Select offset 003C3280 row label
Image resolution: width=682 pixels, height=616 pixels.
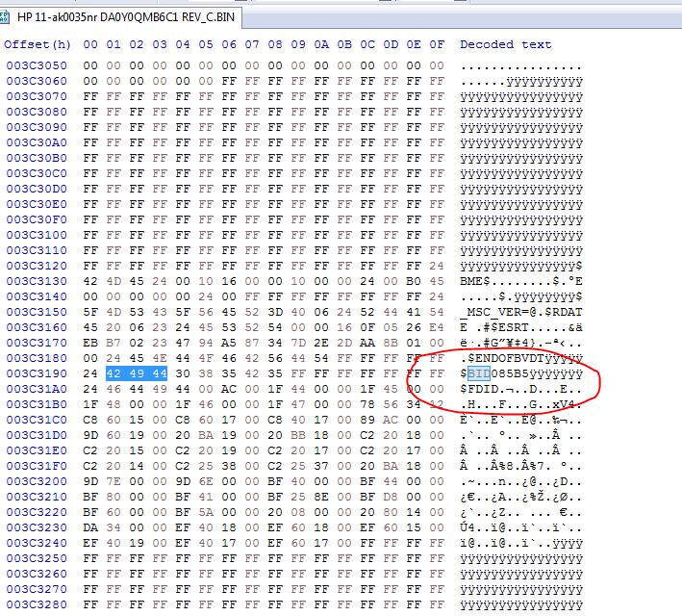tap(37, 604)
